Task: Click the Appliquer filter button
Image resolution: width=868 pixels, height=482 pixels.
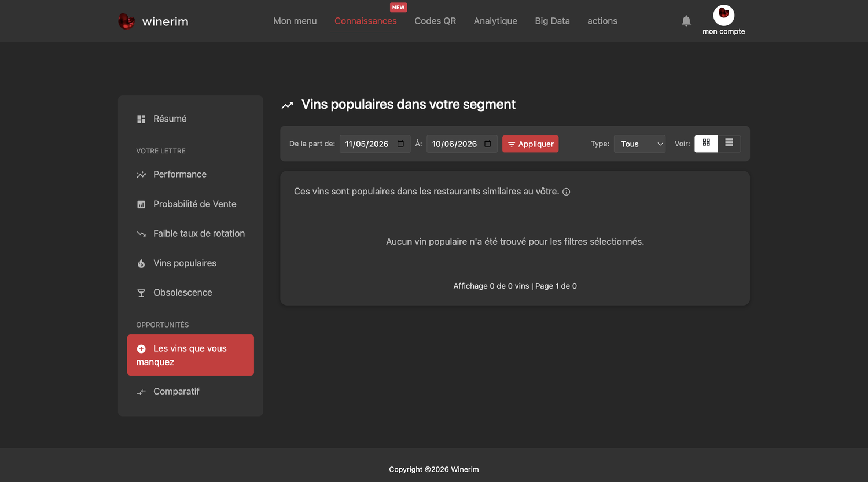Action: coord(531,144)
